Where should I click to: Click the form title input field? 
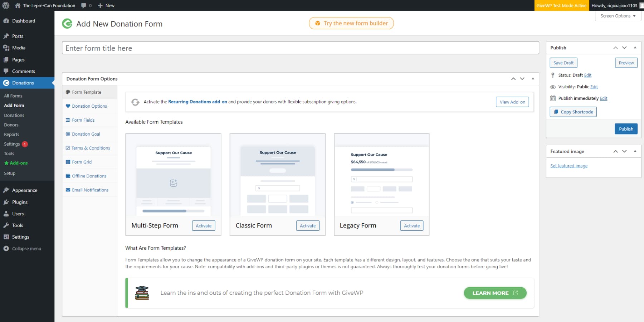coord(300,48)
